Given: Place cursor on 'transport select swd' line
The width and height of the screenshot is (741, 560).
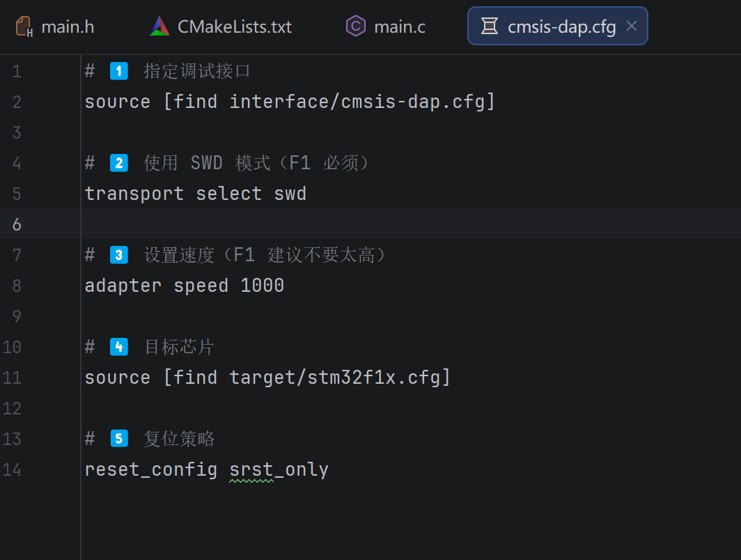Looking at the screenshot, I should (195, 194).
